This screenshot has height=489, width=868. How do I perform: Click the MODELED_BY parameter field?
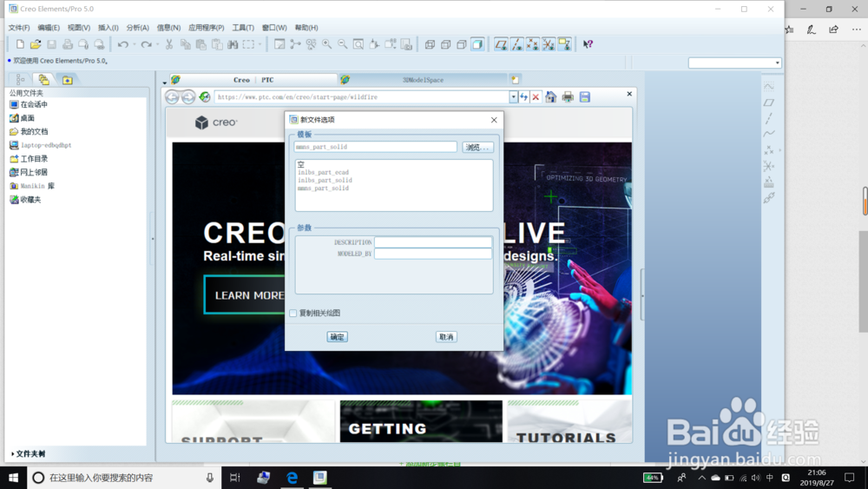(433, 254)
